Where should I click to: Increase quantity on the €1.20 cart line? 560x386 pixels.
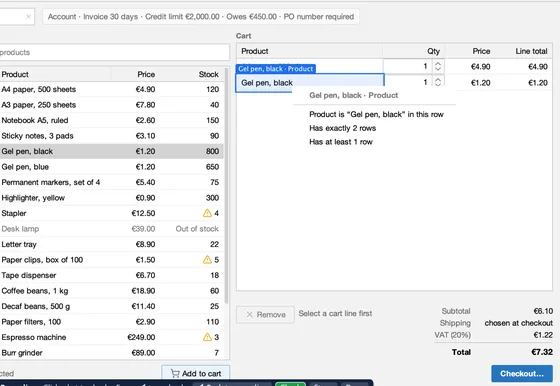click(x=438, y=79)
